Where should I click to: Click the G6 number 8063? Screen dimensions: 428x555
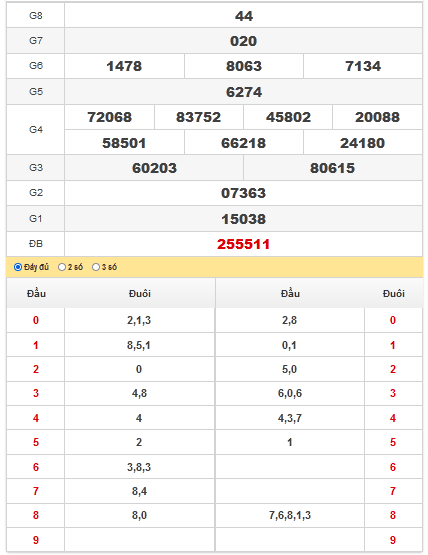(x=244, y=66)
